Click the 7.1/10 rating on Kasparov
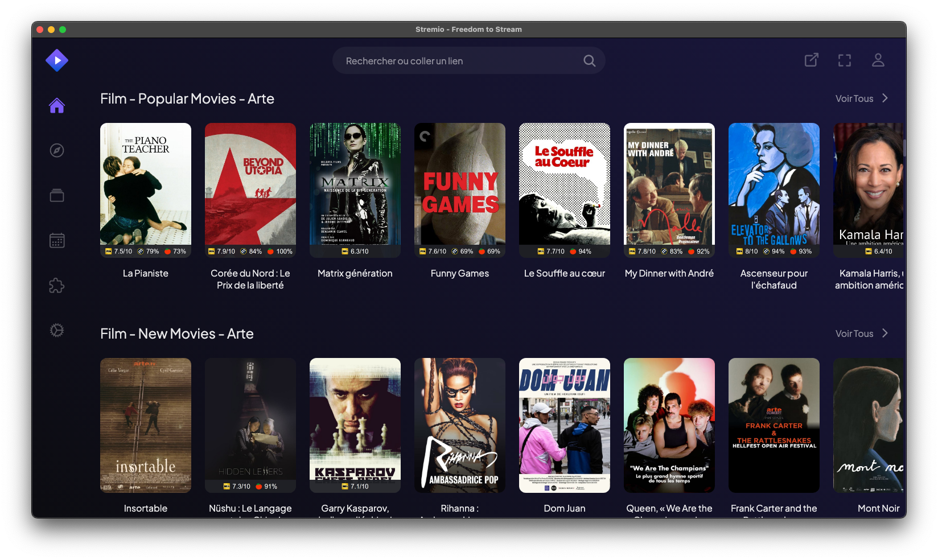Image resolution: width=938 pixels, height=560 pixels. pos(360,486)
